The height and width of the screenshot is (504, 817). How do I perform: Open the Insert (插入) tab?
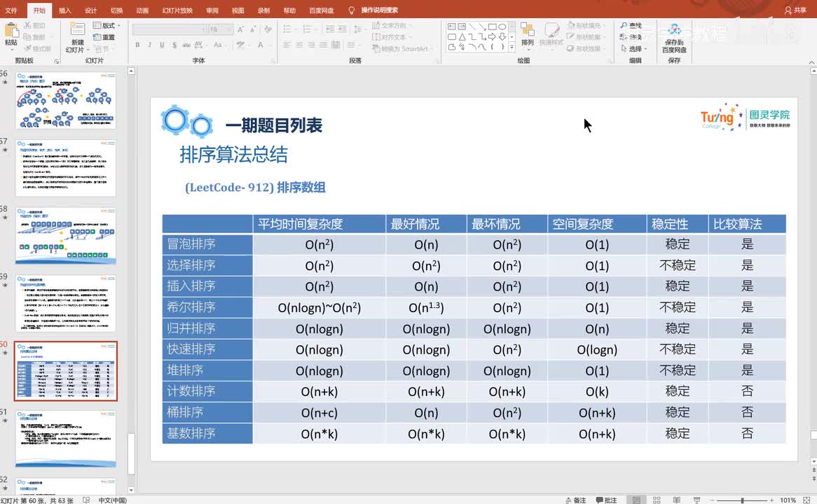tap(64, 10)
